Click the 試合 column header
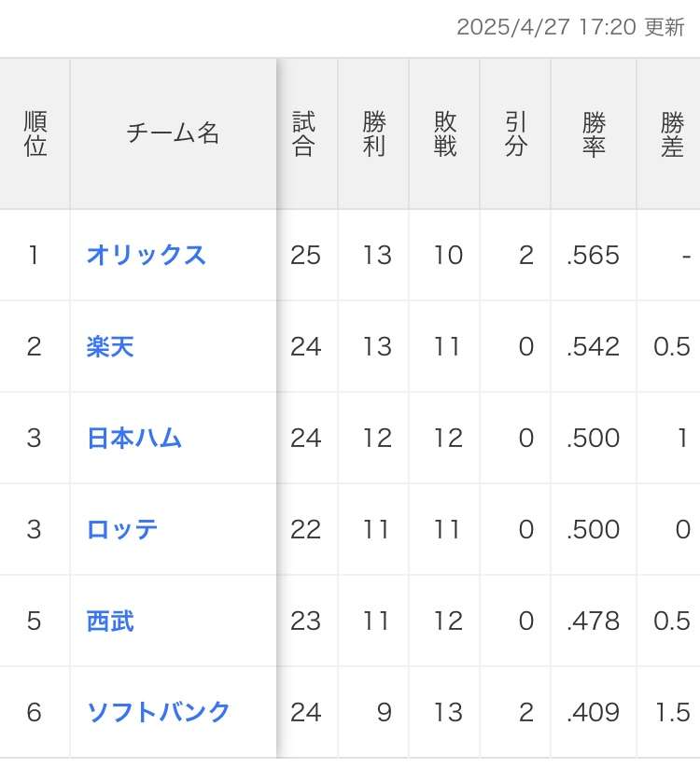 pos(303,133)
